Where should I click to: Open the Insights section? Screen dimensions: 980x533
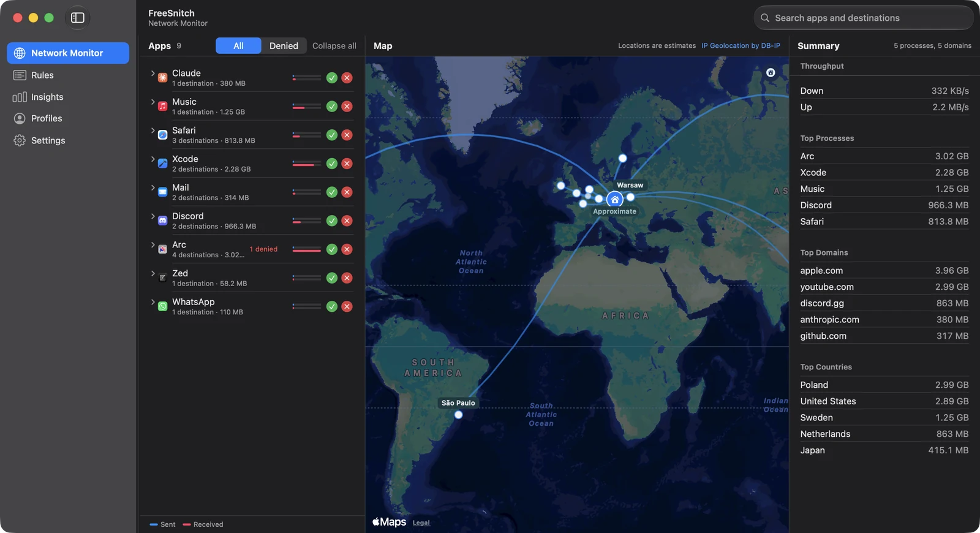68,97
